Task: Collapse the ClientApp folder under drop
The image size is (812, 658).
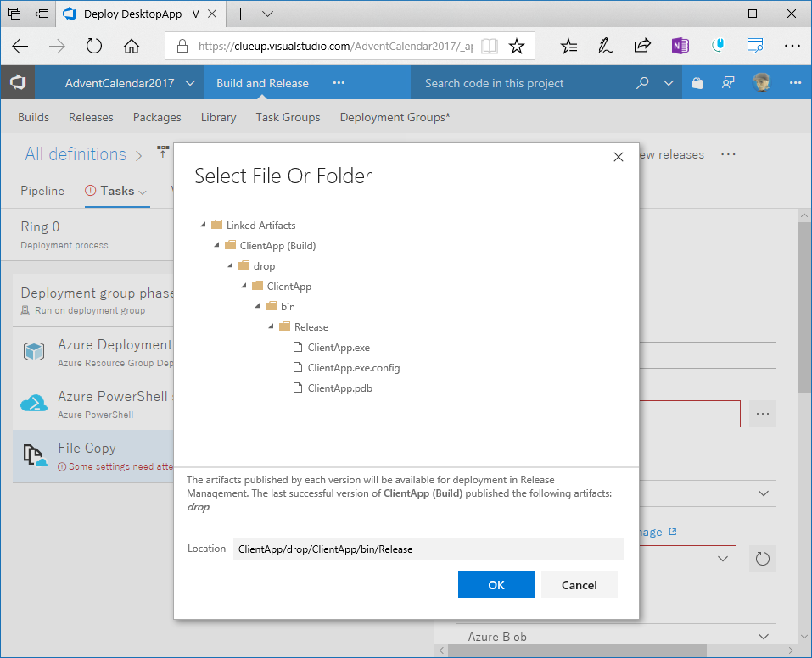Action: pos(244,285)
